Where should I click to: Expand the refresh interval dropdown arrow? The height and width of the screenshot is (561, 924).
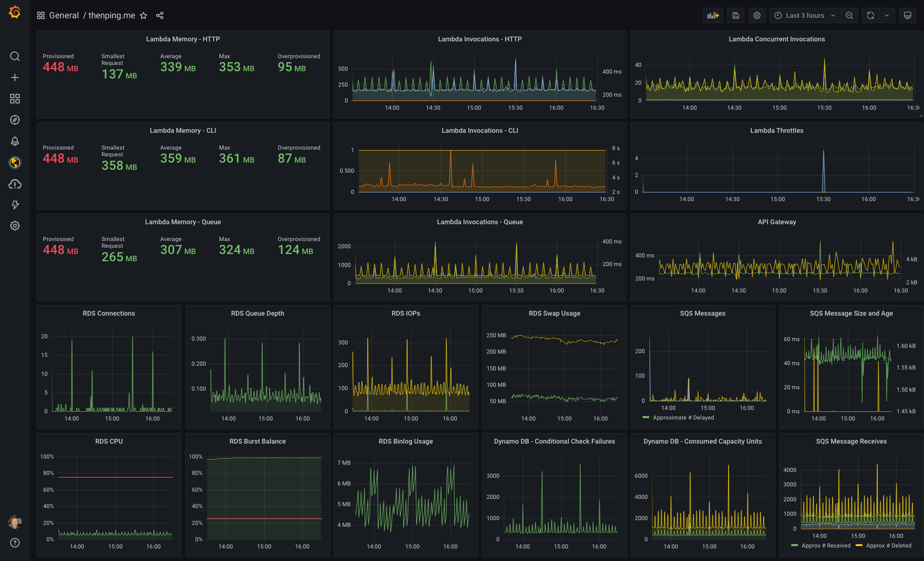point(886,15)
